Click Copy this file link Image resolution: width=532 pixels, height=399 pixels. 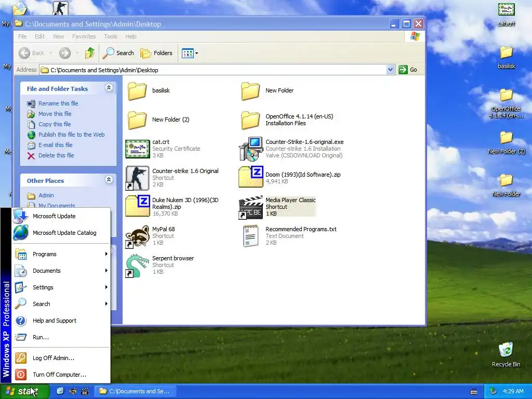[54, 124]
